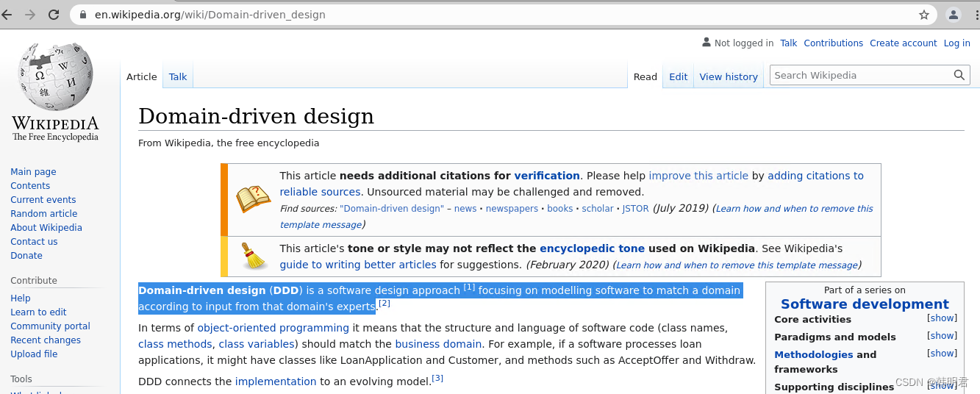Viewport: 980px width, 394px height.
Task: Open guide to writing better articles
Action: coord(358,265)
